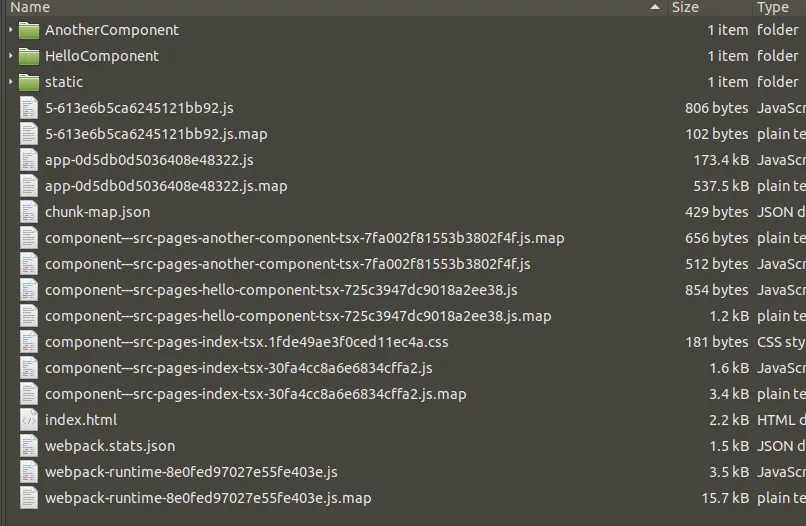
Task: Select component hello-component-tsx .js.map file name
Action: (x=298, y=316)
